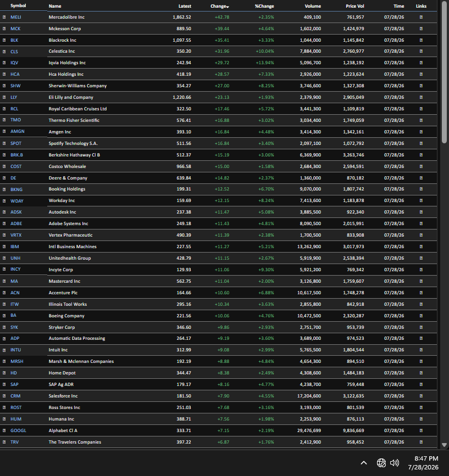
Task: Expand the DE row details
Action: click(x=4, y=178)
